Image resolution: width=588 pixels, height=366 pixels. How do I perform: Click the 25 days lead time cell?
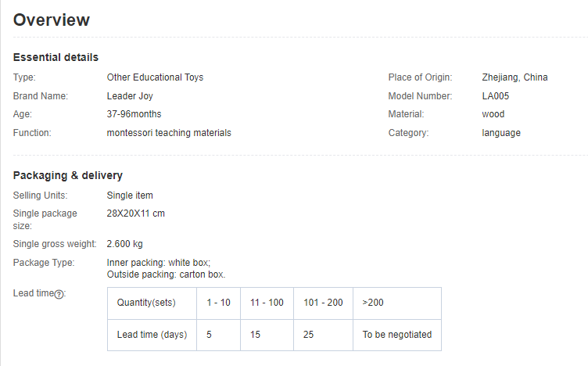[x=323, y=335]
